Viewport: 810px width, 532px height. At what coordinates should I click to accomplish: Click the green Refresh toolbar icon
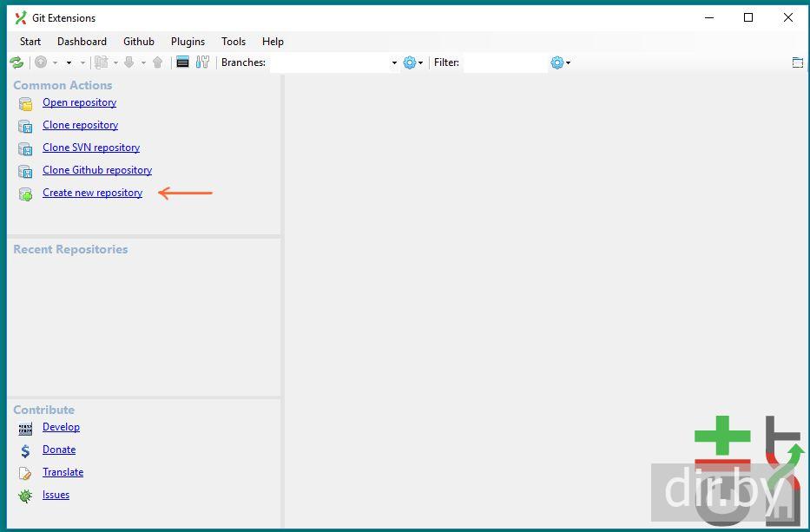click(x=16, y=62)
